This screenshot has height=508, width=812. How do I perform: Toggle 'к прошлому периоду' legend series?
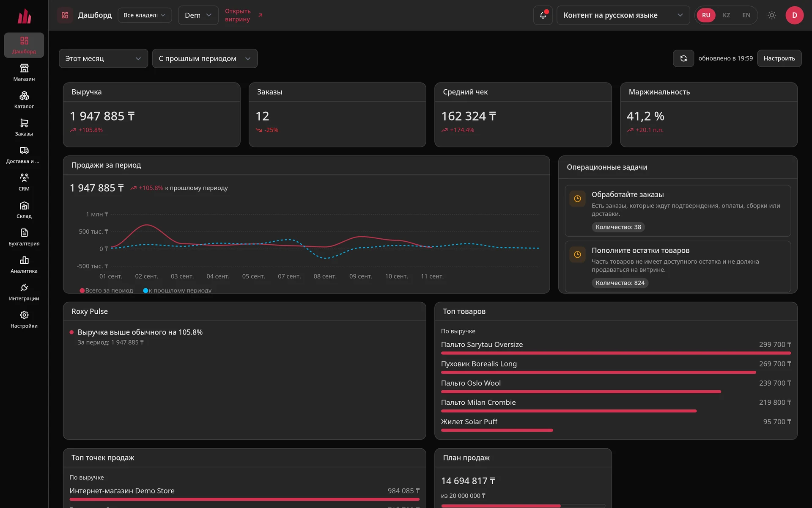[177, 290]
